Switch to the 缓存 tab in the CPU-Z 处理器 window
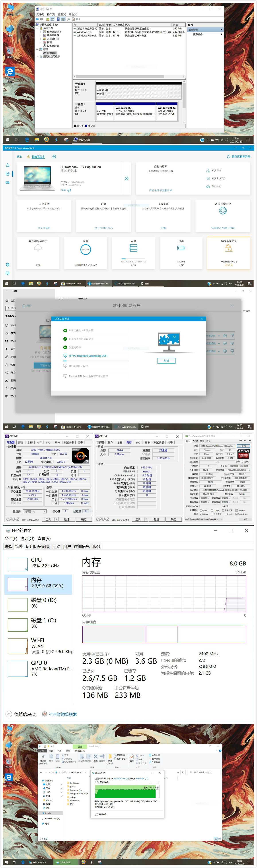The height and width of the screenshot is (868, 257). pyautogui.click(x=21, y=442)
